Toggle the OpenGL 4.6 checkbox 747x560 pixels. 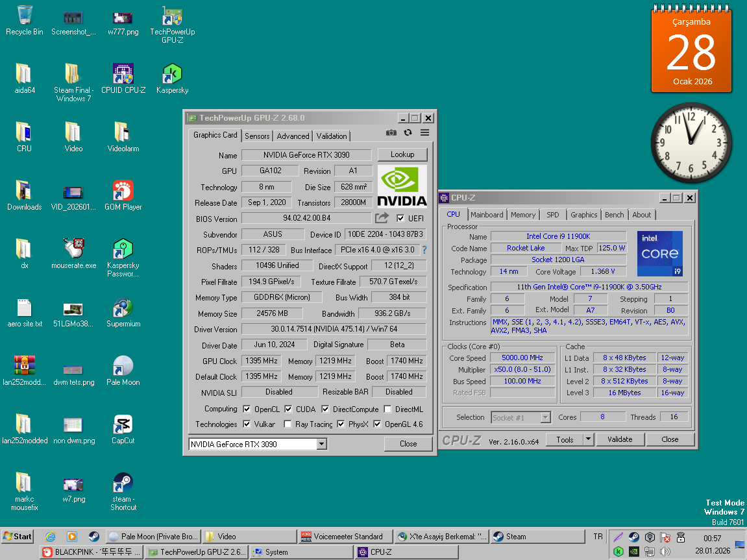point(377,424)
